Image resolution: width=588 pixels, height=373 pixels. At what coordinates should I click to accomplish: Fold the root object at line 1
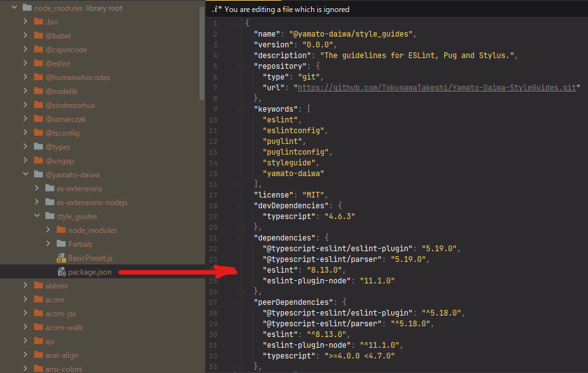pos(241,23)
